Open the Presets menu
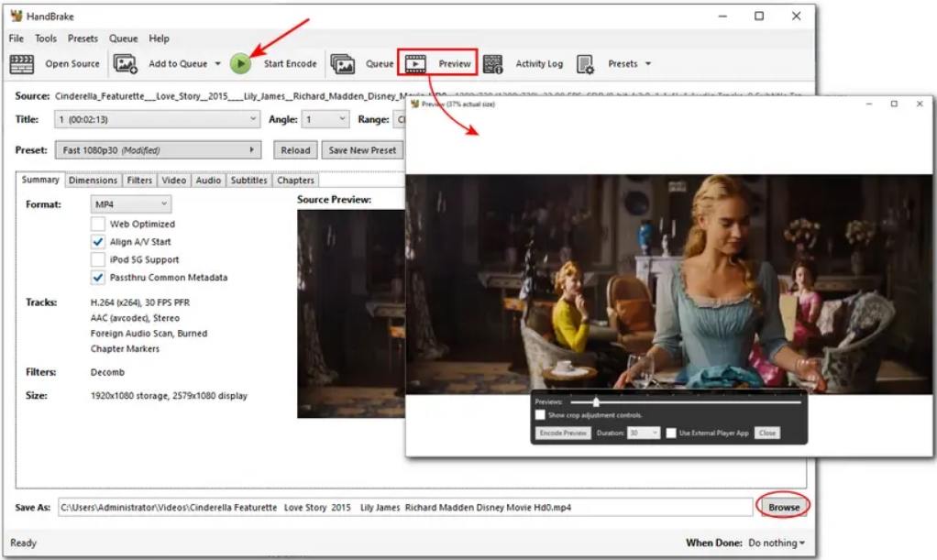 tap(83, 38)
